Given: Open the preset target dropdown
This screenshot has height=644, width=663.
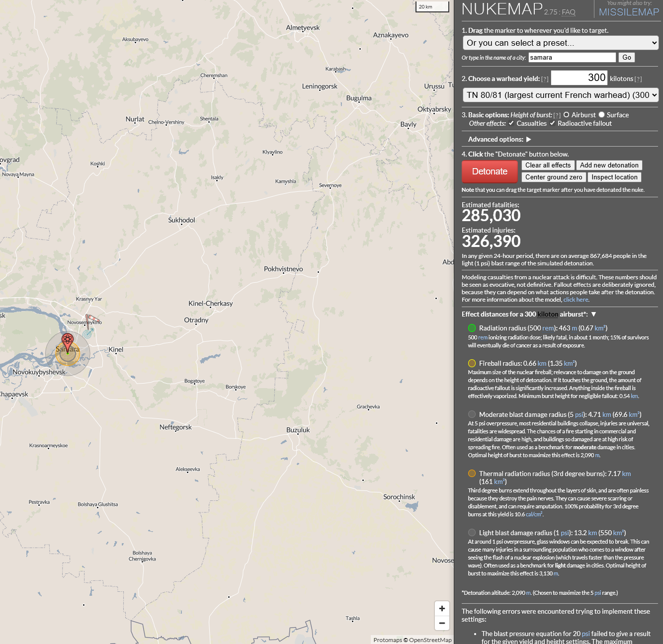Looking at the screenshot, I should coord(561,43).
